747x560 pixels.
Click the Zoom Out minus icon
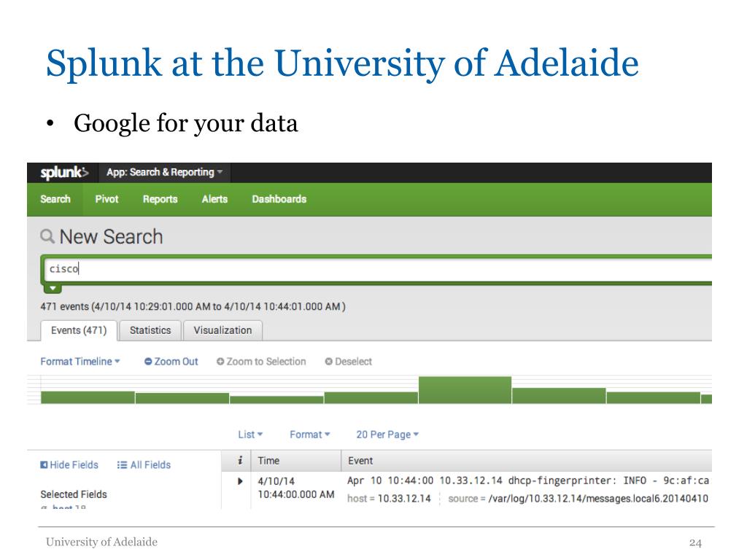(x=148, y=362)
